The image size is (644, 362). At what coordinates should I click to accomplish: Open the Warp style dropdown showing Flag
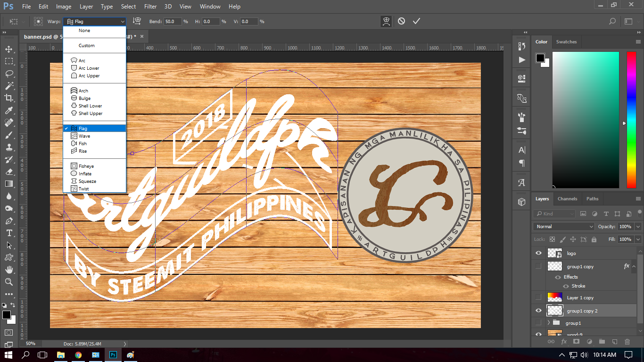(95, 22)
